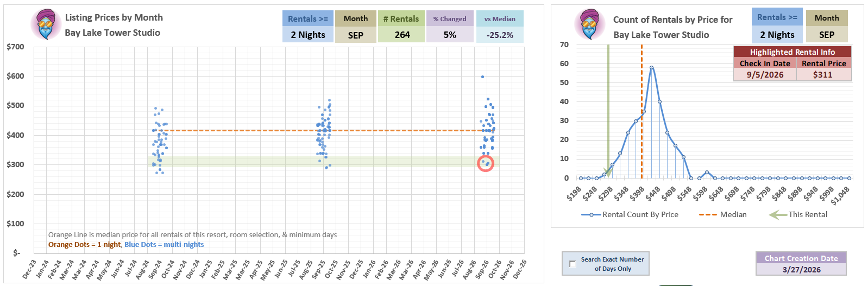This screenshot has width=868, height=286.
Task: Select the # Rentals header cell
Action: (x=401, y=18)
